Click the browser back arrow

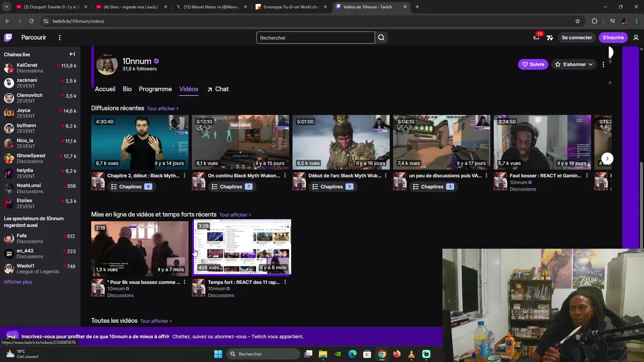click(7, 21)
